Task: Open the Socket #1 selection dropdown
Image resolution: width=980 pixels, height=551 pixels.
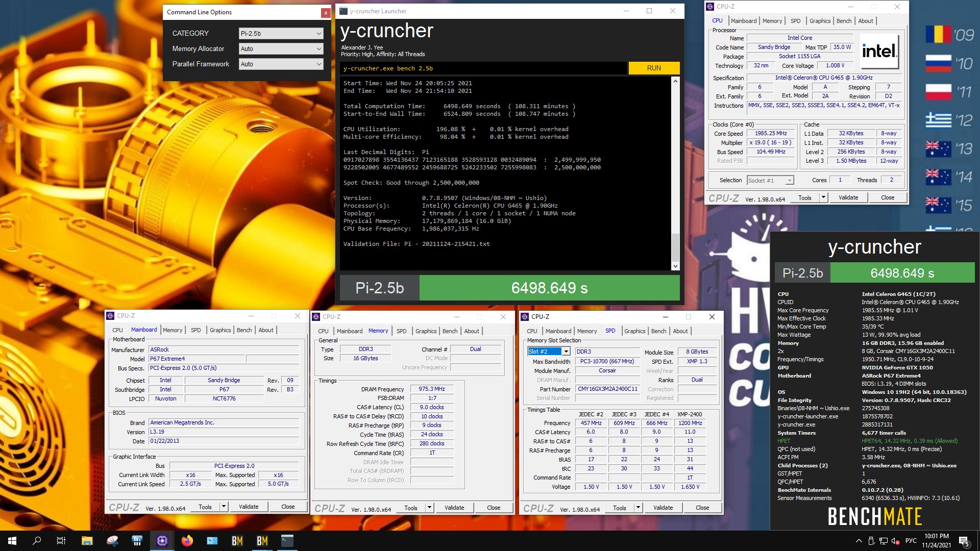Action: click(x=770, y=181)
